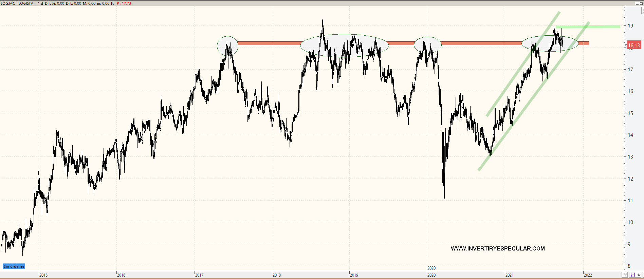Screen dimensions: 644x279
Task: Click the pin icon in bottom corner
Action: [639, 275]
